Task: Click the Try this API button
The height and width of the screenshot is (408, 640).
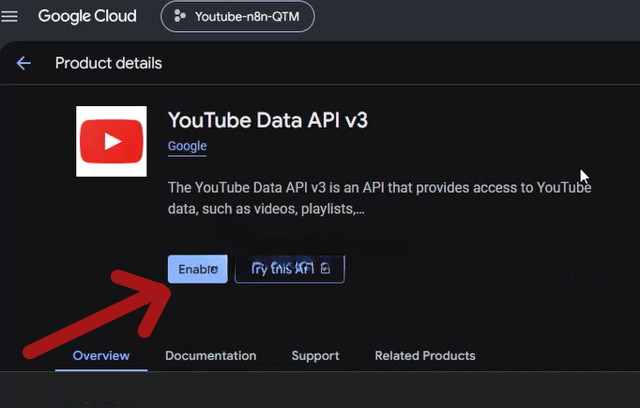Action: coord(290,269)
